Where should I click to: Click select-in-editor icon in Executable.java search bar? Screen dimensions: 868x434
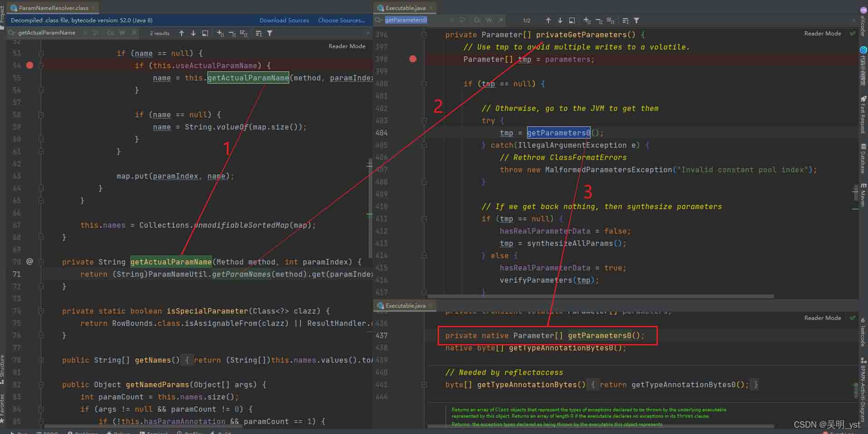coord(572,20)
